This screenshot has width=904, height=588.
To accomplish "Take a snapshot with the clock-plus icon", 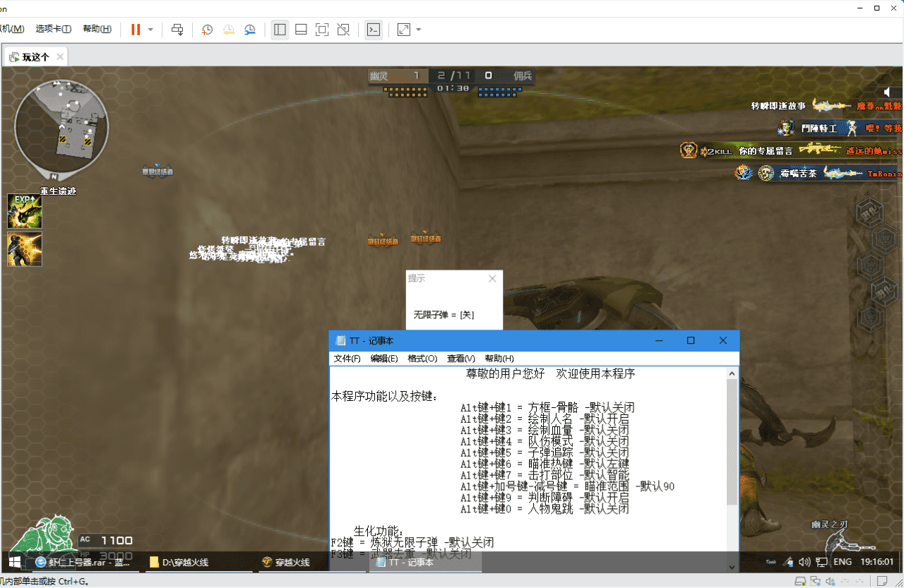I will point(207,30).
